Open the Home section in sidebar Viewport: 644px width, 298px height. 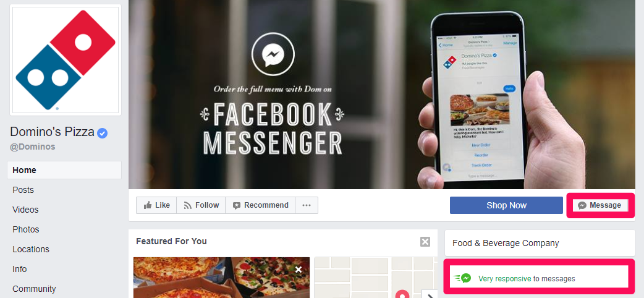click(x=64, y=170)
